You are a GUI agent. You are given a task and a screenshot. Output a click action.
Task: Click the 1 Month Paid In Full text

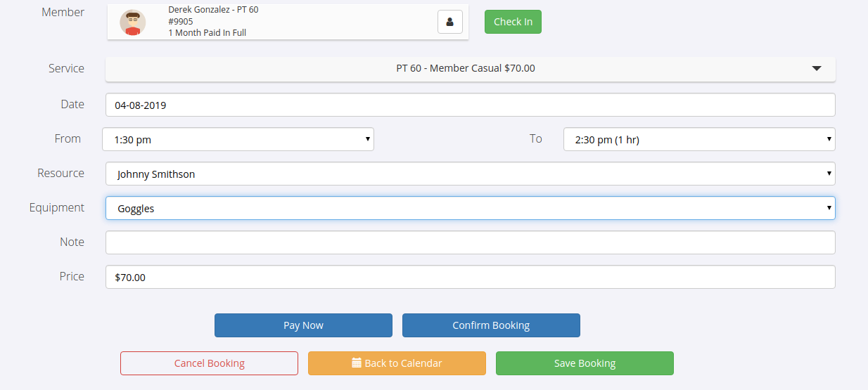coord(207,33)
